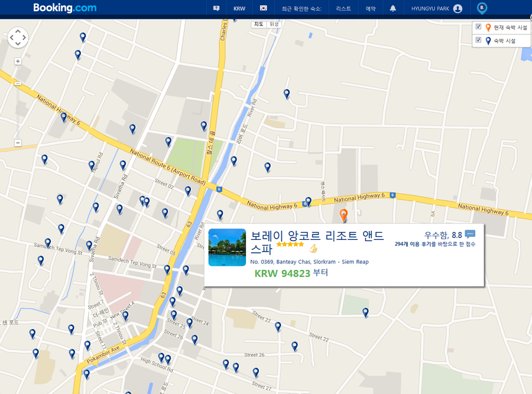Open the 리스트 menu item
This screenshot has height=394, width=532.
[x=343, y=9]
